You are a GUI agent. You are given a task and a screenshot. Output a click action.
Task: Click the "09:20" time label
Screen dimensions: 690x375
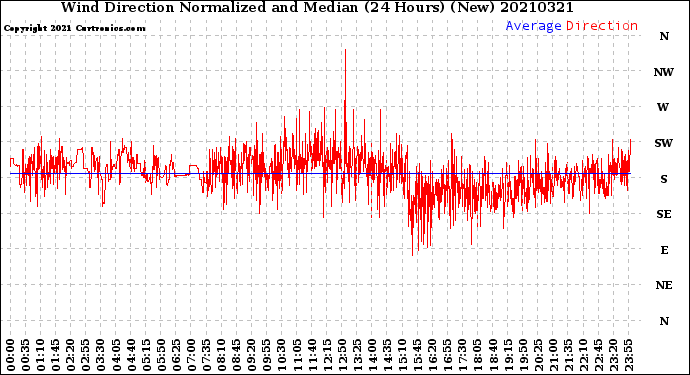[x=252, y=355]
